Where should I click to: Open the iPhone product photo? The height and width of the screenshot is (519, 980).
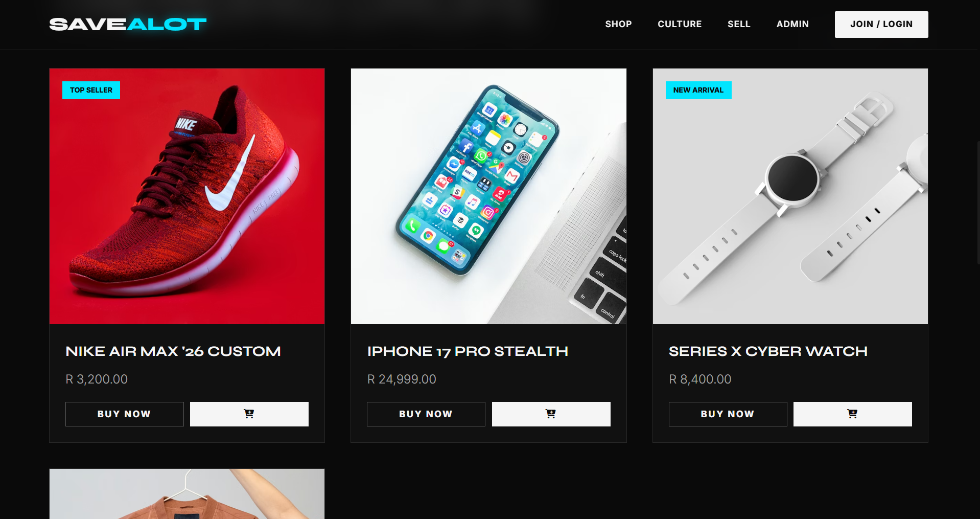(x=488, y=196)
